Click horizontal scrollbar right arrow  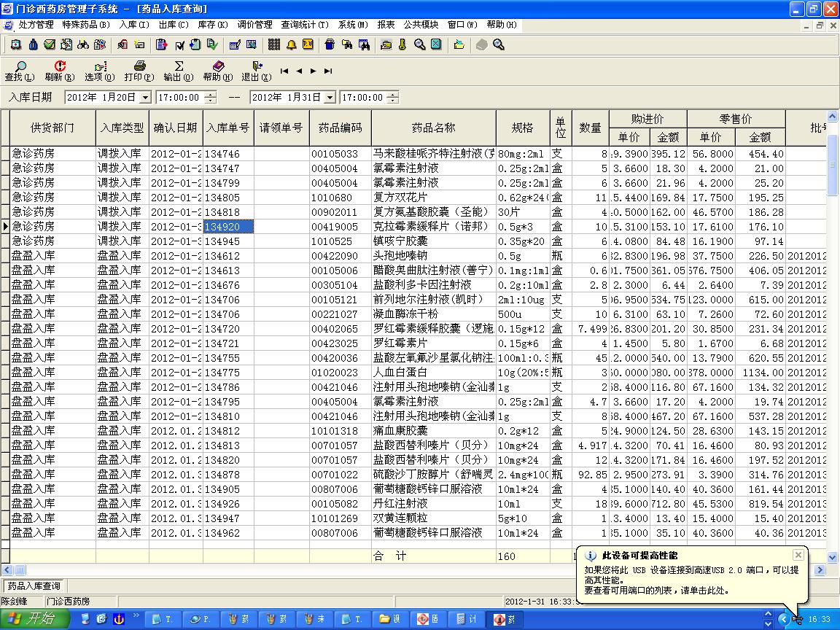pyautogui.click(x=820, y=570)
